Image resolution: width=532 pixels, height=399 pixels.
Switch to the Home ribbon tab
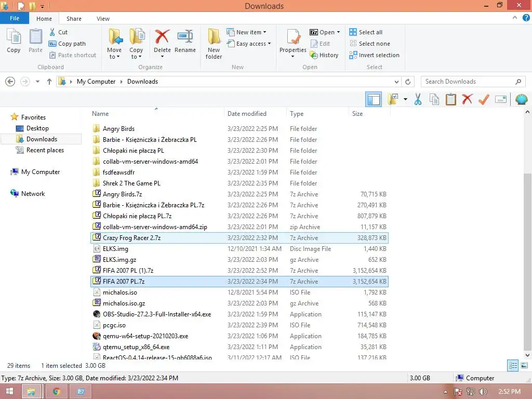(x=44, y=19)
